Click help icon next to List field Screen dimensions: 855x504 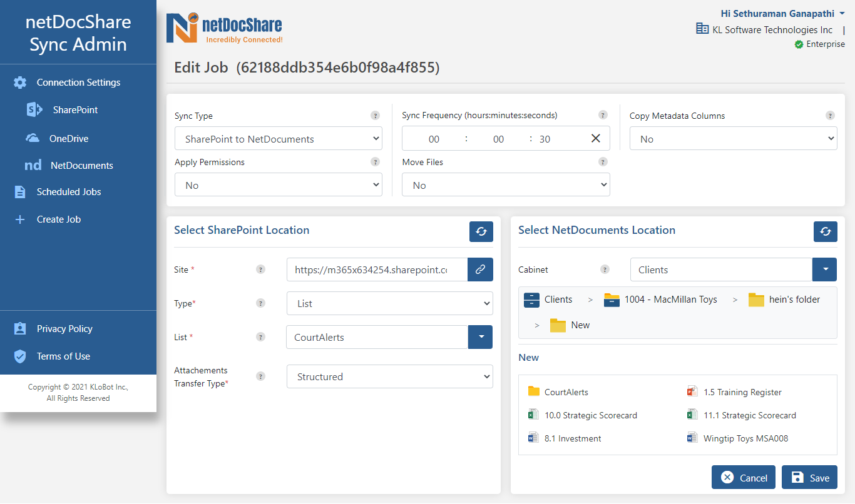(x=260, y=337)
